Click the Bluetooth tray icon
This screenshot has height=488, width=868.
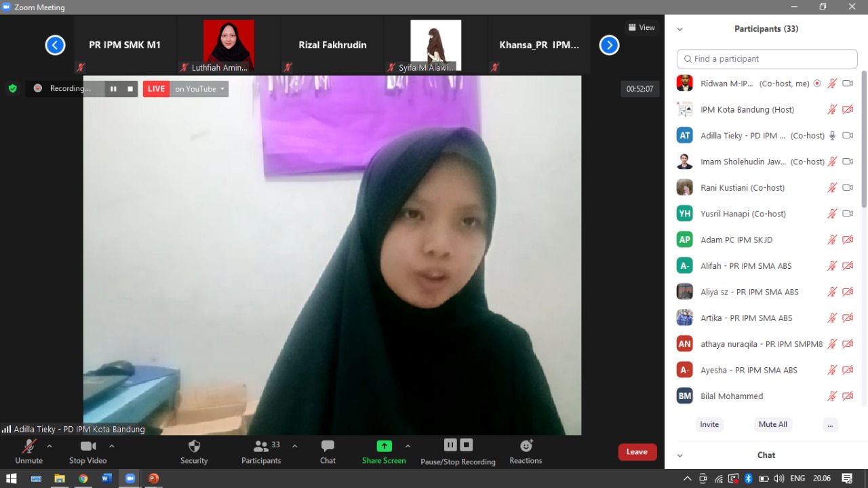pyautogui.click(x=749, y=478)
